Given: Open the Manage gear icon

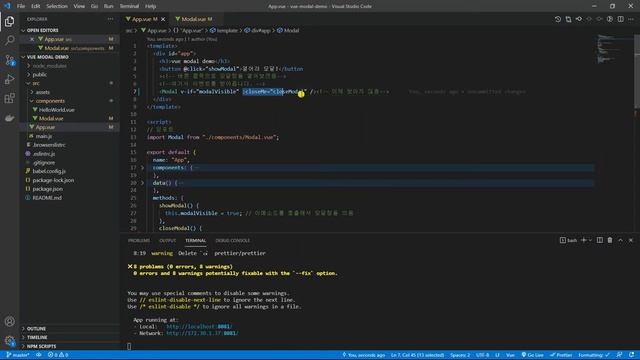Looking at the screenshot, I should [x=9, y=341].
